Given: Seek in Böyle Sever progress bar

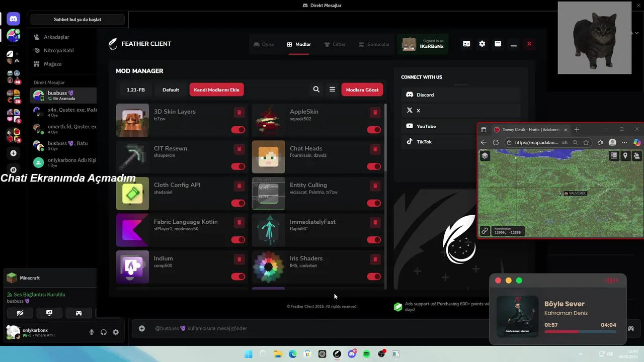Looking at the screenshot, I should click(580, 332).
